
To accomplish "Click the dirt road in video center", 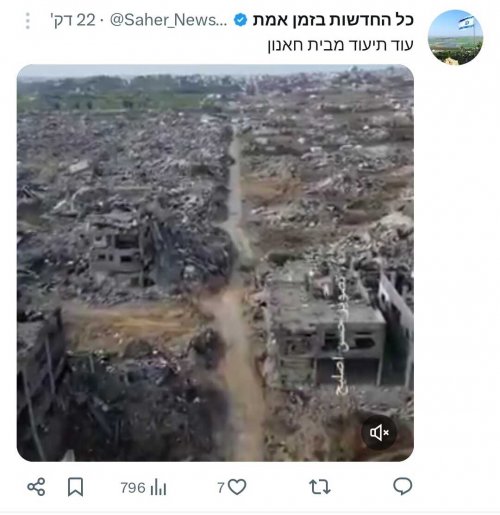I will [238, 300].
